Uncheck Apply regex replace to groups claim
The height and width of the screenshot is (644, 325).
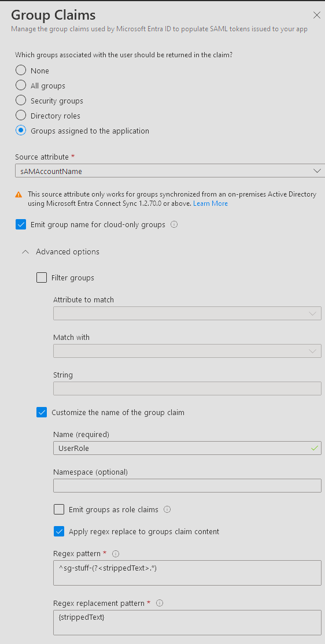coord(59,531)
